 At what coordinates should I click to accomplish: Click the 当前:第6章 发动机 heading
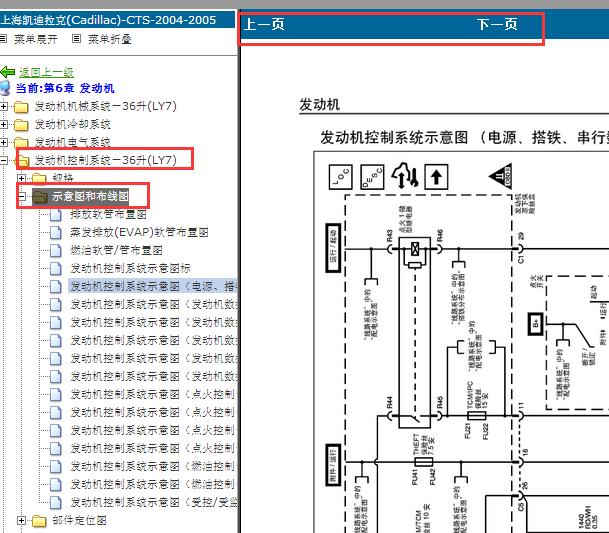[x=65, y=88]
